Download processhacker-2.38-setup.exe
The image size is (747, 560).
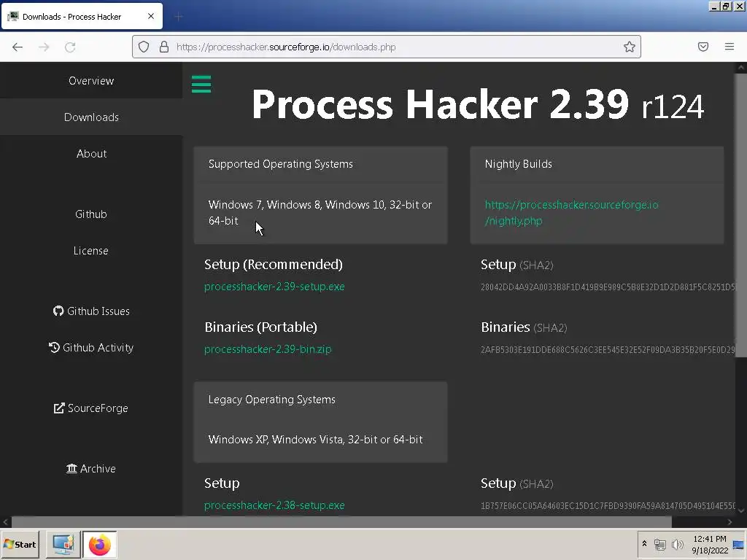274,505
